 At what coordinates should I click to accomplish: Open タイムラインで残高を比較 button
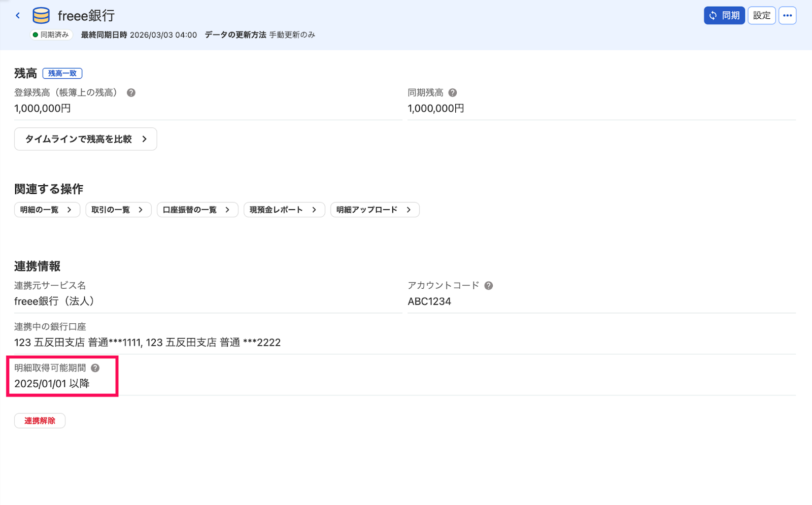pos(86,139)
